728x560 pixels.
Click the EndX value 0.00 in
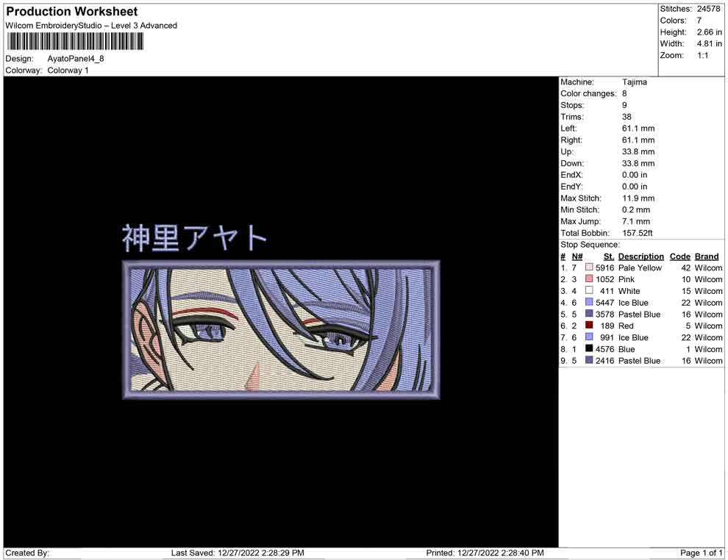coord(634,175)
